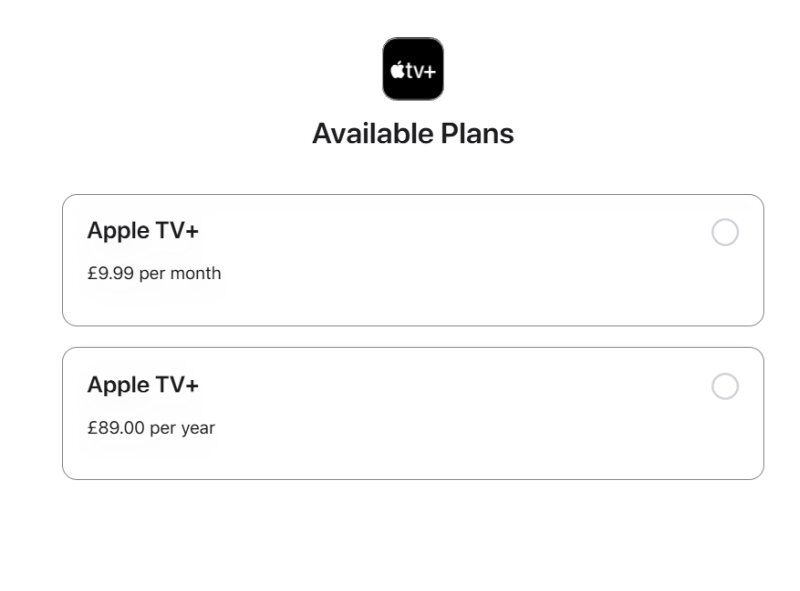The height and width of the screenshot is (591, 800).
Task: Click the Apple TV+ app logo
Action: click(412, 69)
